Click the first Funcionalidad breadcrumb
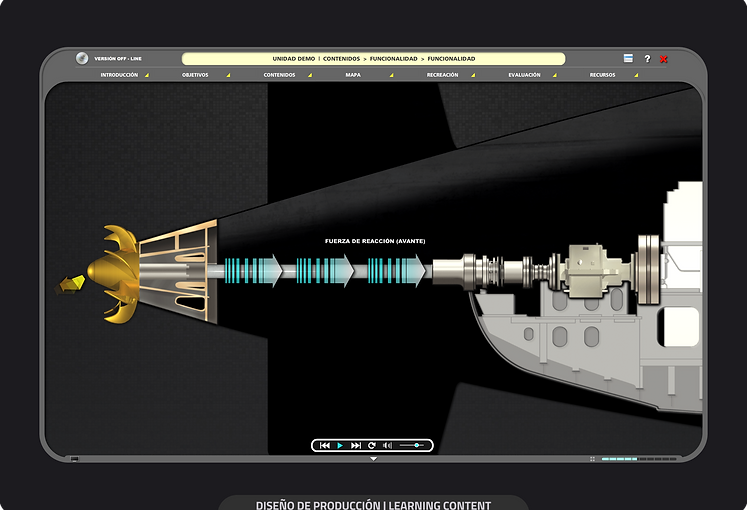The height and width of the screenshot is (510, 747). (x=394, y=59)
